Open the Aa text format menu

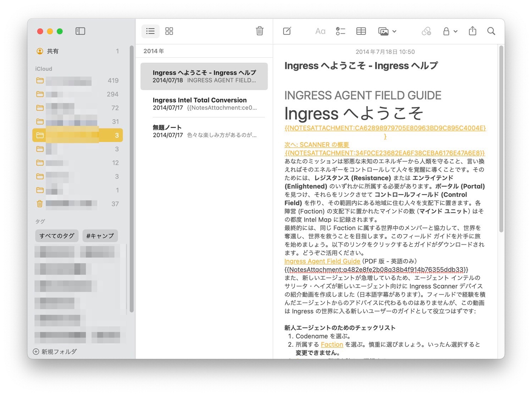coord(320,31)
